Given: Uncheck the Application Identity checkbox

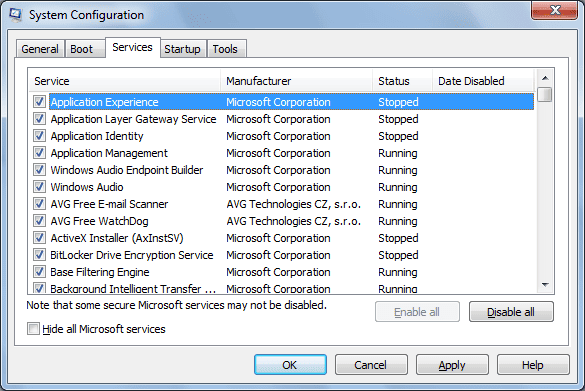Looking at the screenshot, I should [39, 135].
